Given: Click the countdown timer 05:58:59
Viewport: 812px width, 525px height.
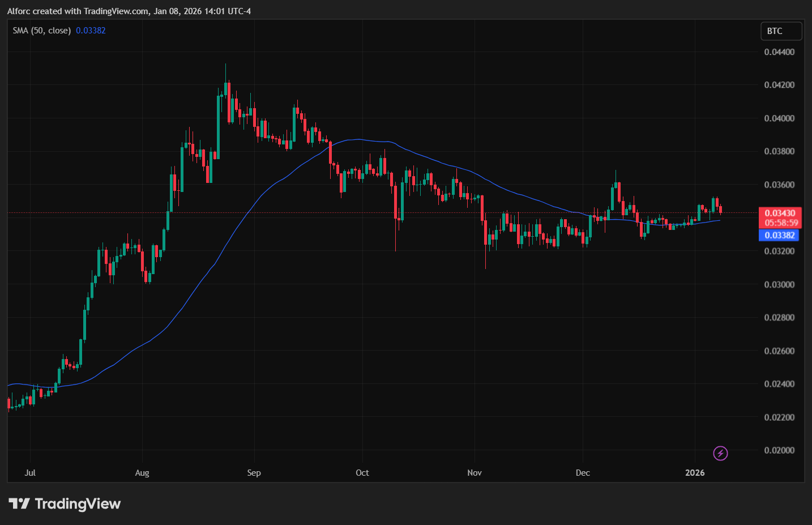Looking at the screenshot, I should click(781, 223).
